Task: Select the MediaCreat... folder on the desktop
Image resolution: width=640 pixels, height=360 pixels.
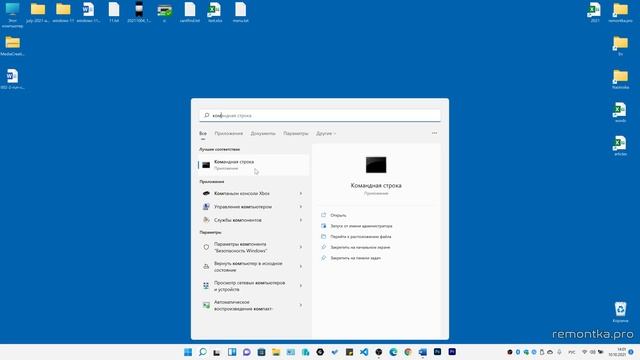Action: coord(12,46)
